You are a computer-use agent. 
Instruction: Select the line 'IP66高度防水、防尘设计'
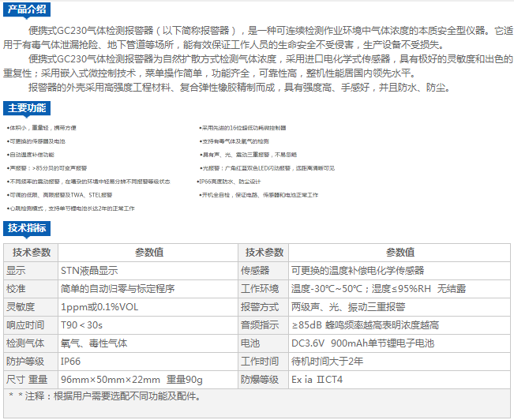click(229, 182)
